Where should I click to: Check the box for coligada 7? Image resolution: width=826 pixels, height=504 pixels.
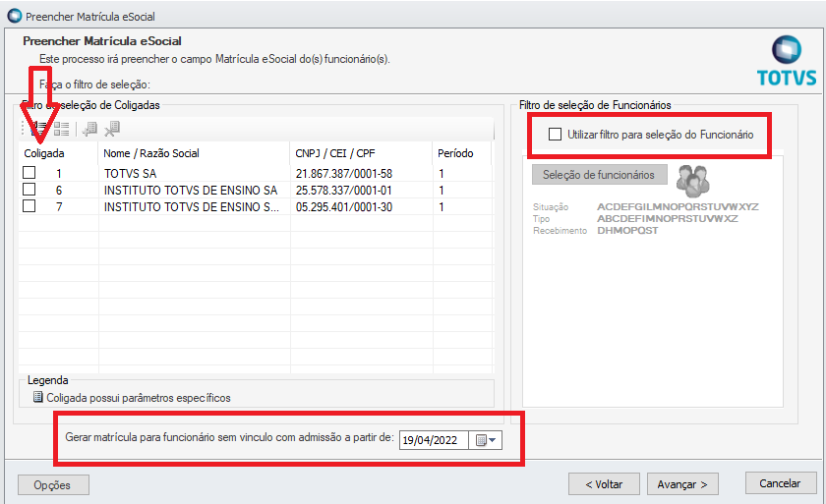coord(29,206)
